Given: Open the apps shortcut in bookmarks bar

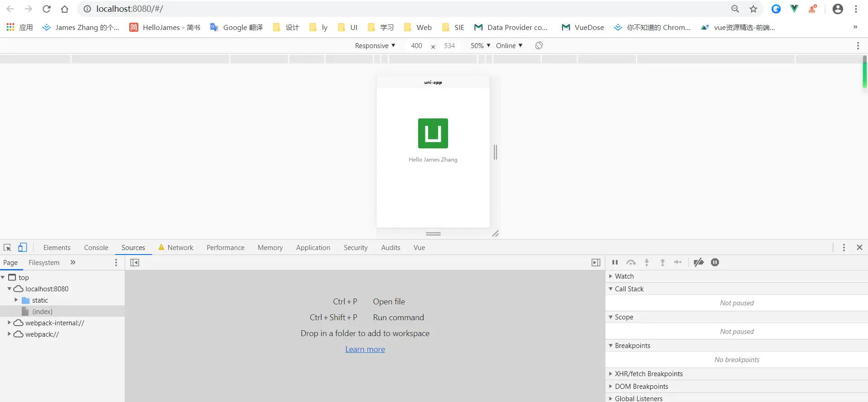Looking at the screenshot, I should [x=20, y=27].
